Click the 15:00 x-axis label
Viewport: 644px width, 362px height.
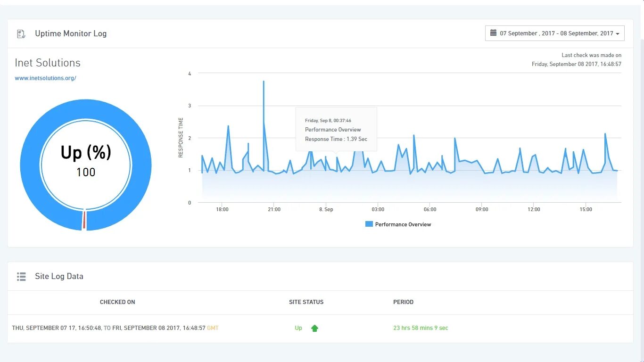point(586,209)
